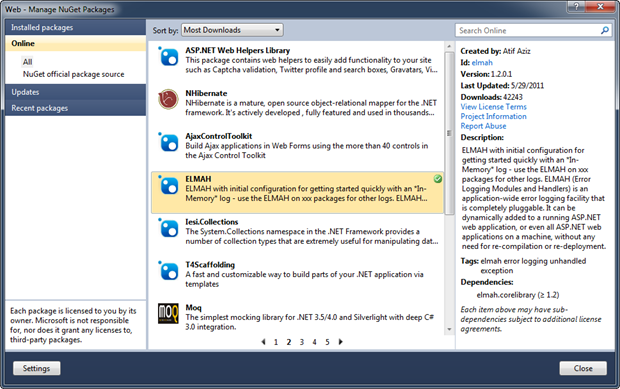Click the NHibernate package logo icon
The height and width of the screenshot is (389, 620).
(168, 99)
